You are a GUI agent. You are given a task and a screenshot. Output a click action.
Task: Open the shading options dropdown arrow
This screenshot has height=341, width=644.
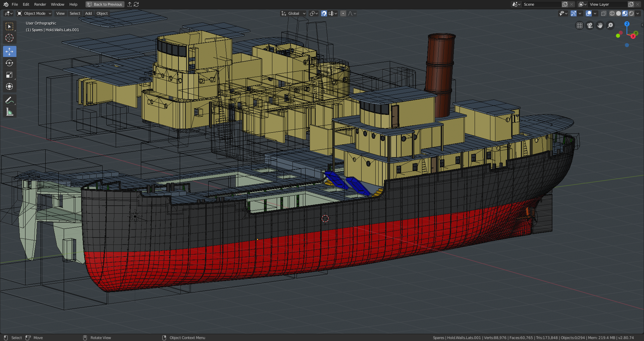[x=638, y=13]
